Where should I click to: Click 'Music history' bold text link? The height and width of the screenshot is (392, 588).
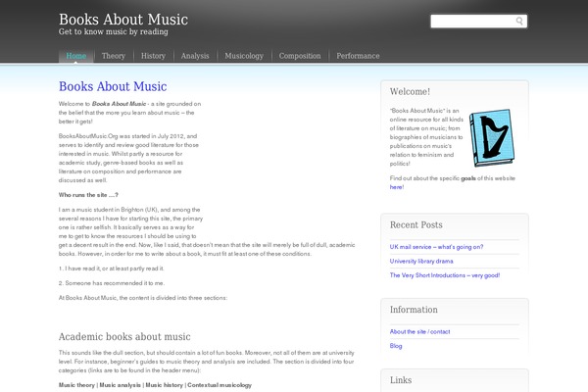coord(165,385)
